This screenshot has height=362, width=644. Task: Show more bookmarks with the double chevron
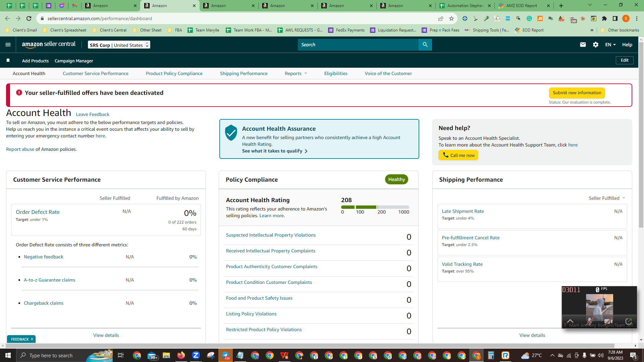pos(592,30)
